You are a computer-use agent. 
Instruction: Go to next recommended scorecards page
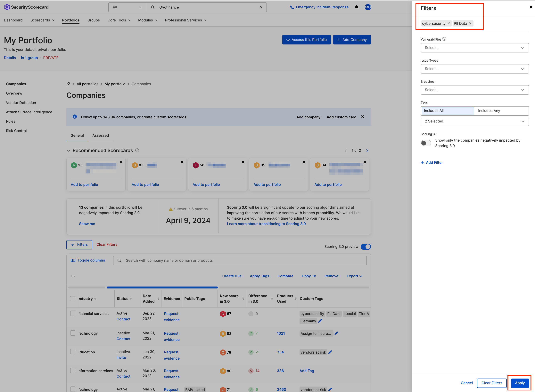click(367, 151)
